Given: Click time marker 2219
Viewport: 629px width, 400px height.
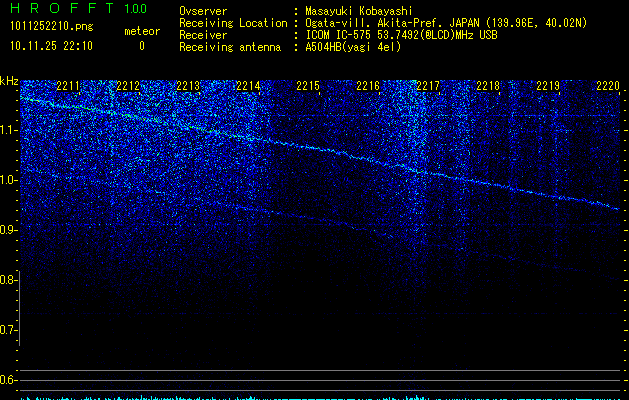Looking at the screenshot, I should point(548,86).
